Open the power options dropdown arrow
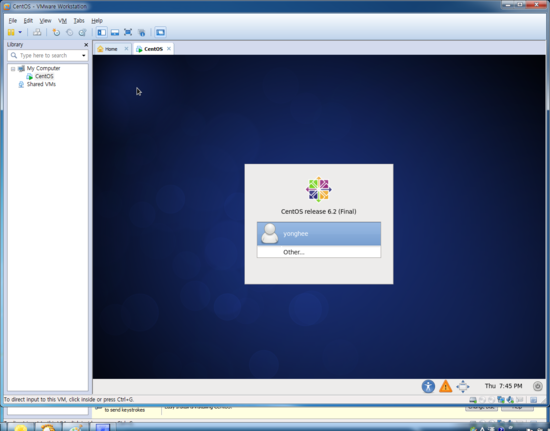550x431 pixels. (20, 32)
